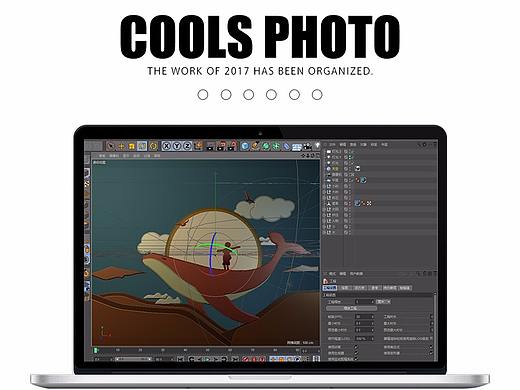520x390 pixels.
Task: Toggle the Y axis lock
Action: [177, 146]
